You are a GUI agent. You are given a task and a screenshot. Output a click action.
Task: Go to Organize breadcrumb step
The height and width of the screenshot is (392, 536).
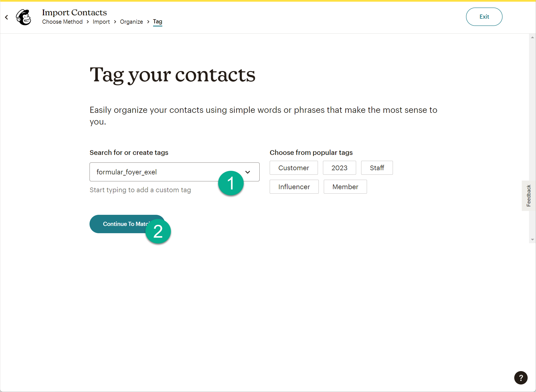[131, 22]
